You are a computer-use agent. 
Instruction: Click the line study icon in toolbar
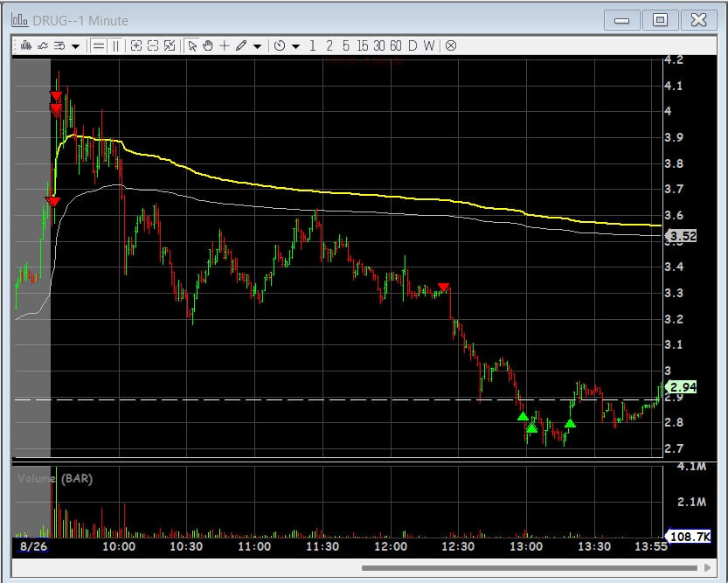pos(43,45)
